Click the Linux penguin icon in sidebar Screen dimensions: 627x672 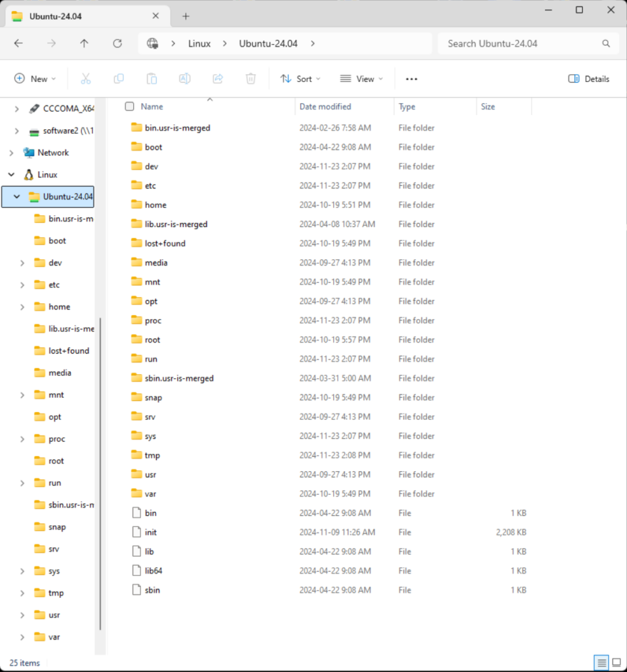[x=29, y=175]
